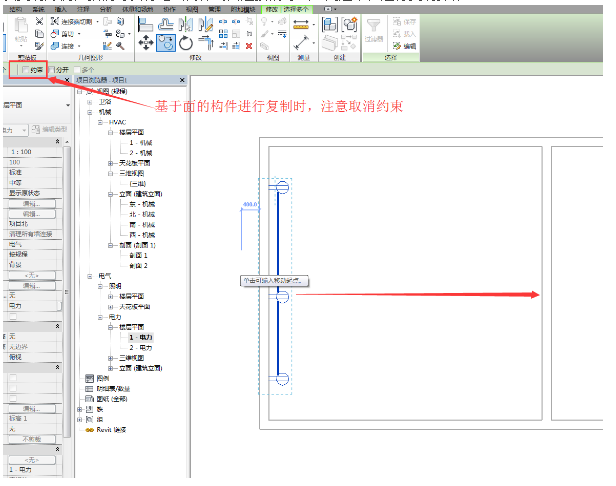This screenshot has width=616, height=486.
Task: Toggle the 分开 disjoin checkbox
Action: (x=53, y=70)
